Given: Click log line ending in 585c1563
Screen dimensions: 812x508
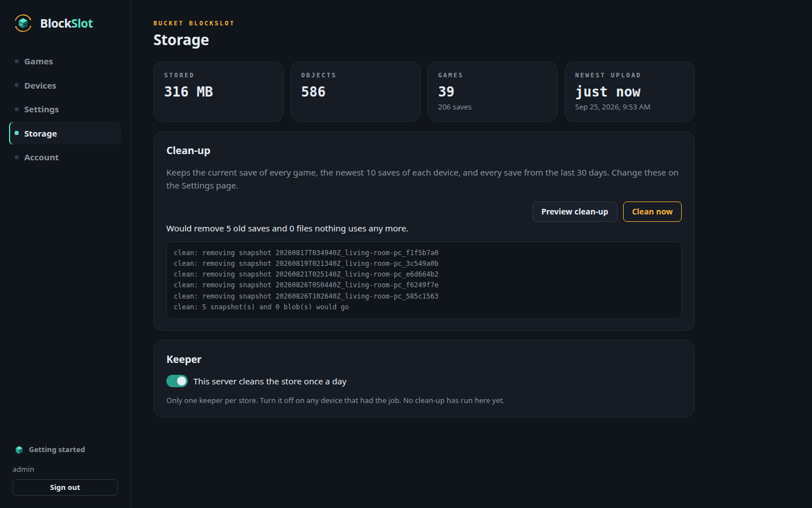Looking at the screenshot, I should 306,296.
